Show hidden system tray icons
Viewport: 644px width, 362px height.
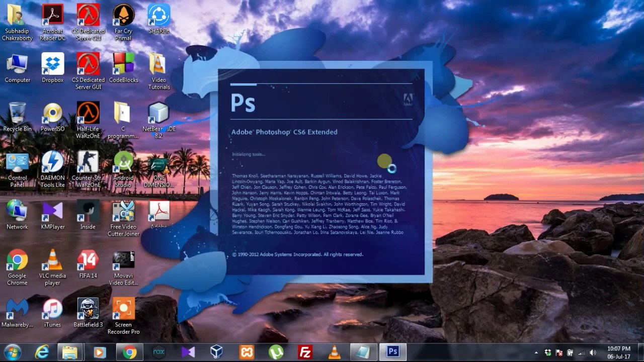tap(536, 353)
